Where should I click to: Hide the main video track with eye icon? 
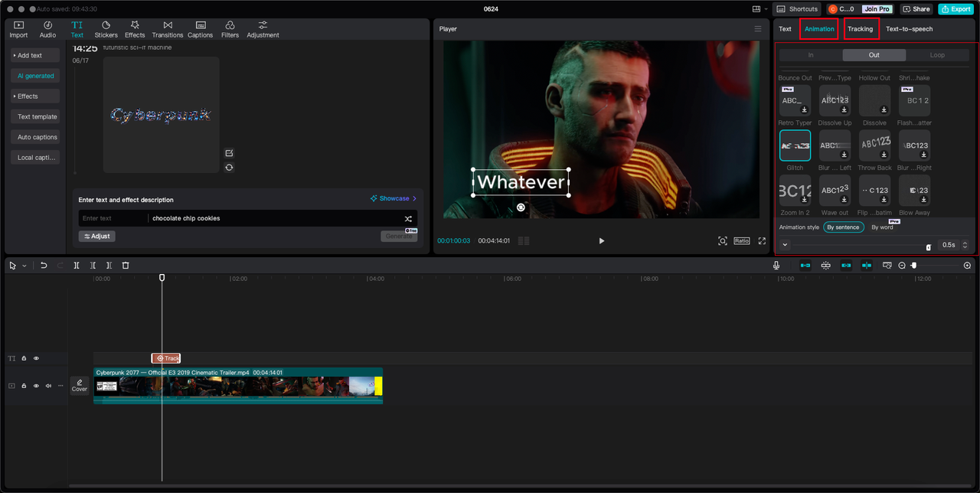(x=36, y=386)
